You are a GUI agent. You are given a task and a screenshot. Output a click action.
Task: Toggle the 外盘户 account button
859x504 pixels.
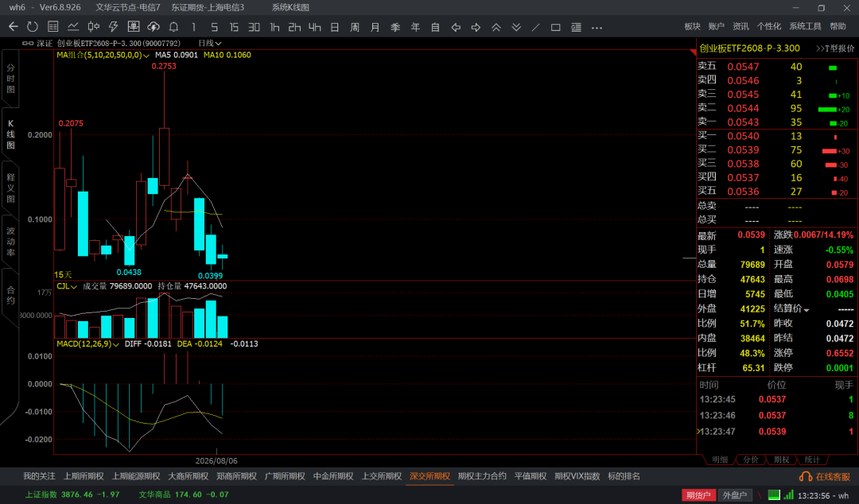pyautogui.click(x=734, y=494)
